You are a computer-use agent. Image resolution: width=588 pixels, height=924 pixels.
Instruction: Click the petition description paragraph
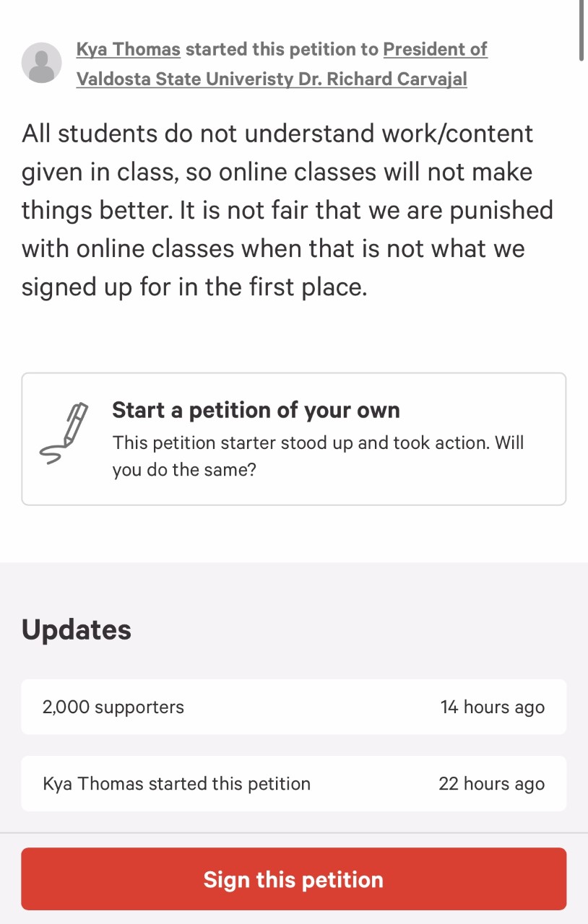[x=287, y=210]
